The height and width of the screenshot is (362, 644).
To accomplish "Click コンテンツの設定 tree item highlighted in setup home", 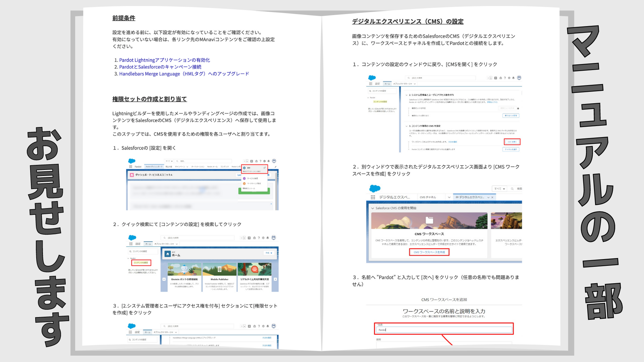I will click(x=141, y=263).
